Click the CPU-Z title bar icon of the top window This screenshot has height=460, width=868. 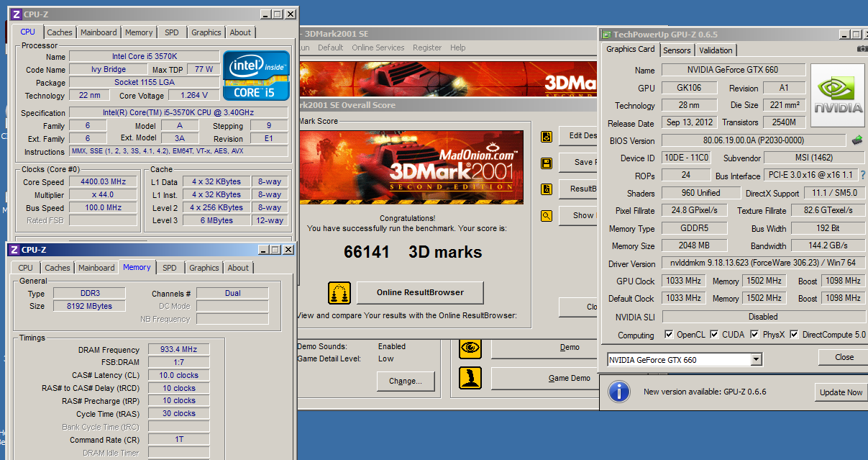click(x=16, y=14)
